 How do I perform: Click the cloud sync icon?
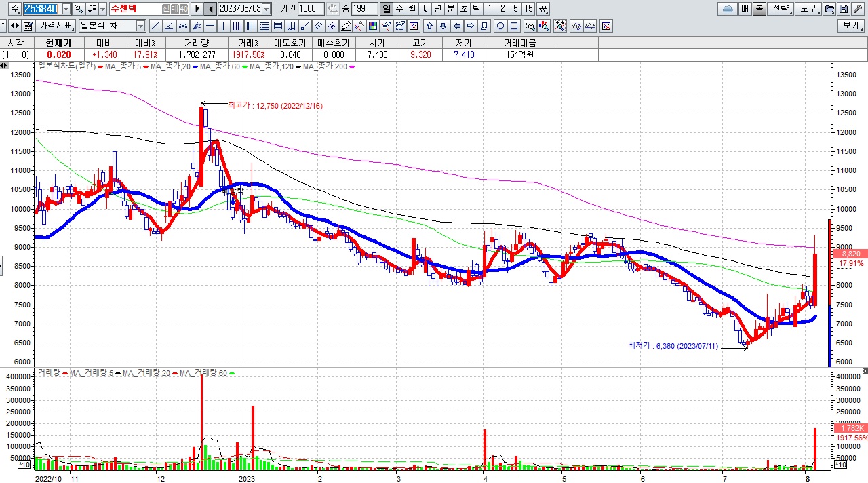[728, 9]
